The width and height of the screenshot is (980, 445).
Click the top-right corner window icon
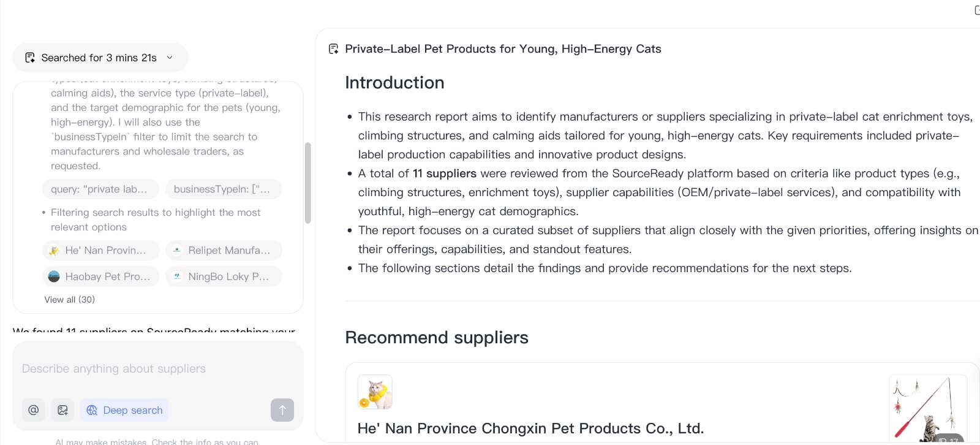pyautogui.click(x=976, y=10)
